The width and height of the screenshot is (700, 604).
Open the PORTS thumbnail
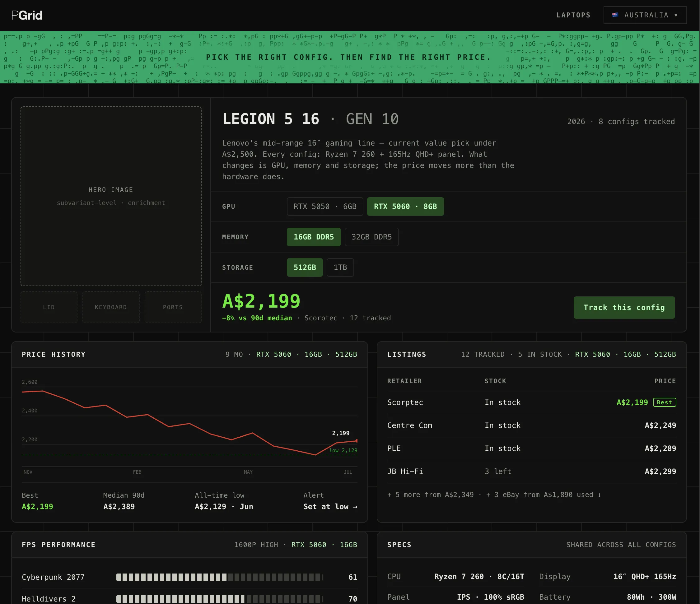(x=173, y=307)
